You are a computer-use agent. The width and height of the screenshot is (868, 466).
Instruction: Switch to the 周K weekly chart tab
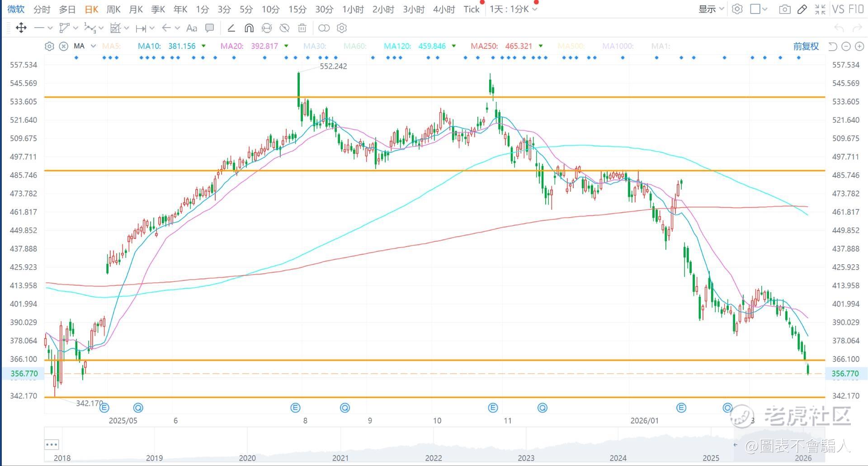[113, 9]
